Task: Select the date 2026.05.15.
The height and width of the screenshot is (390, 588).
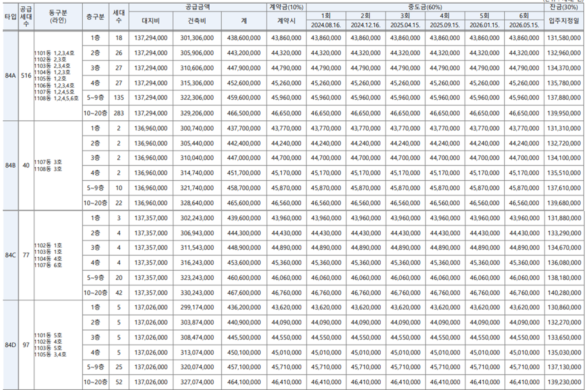Action: pyautogui.click(x=524, y=25)
